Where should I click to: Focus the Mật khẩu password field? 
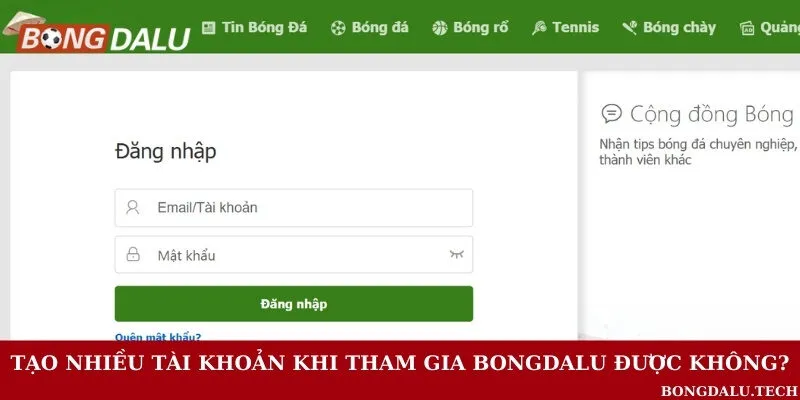click(294, 254)
